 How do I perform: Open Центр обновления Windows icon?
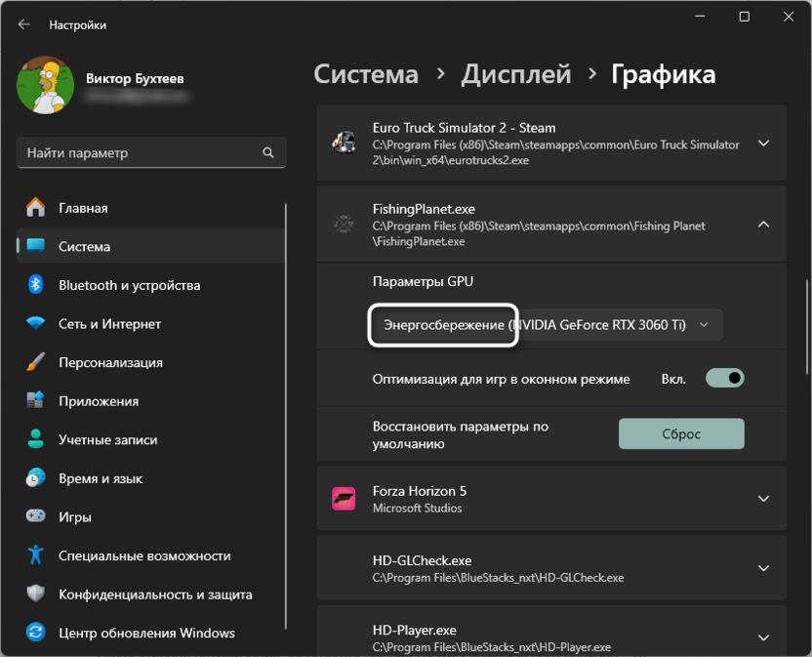point(37,633)
